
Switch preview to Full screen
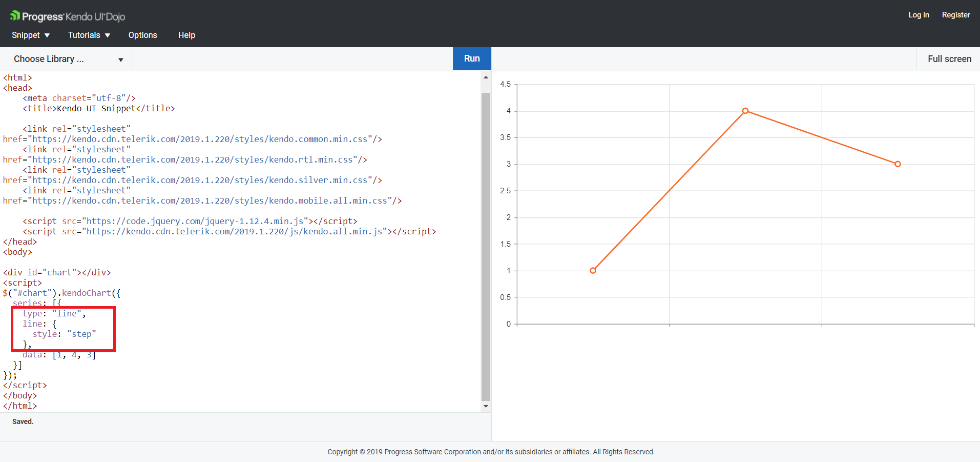click(x=949, y=59)
